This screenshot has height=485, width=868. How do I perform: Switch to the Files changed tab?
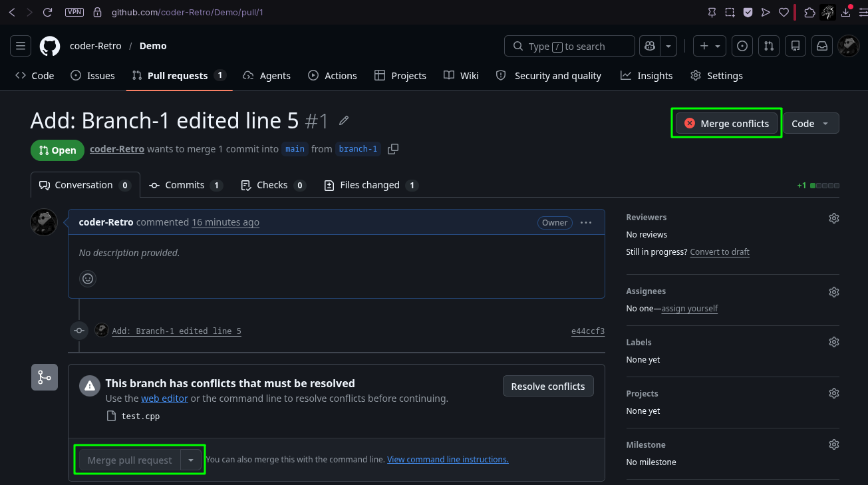point(370,185)
